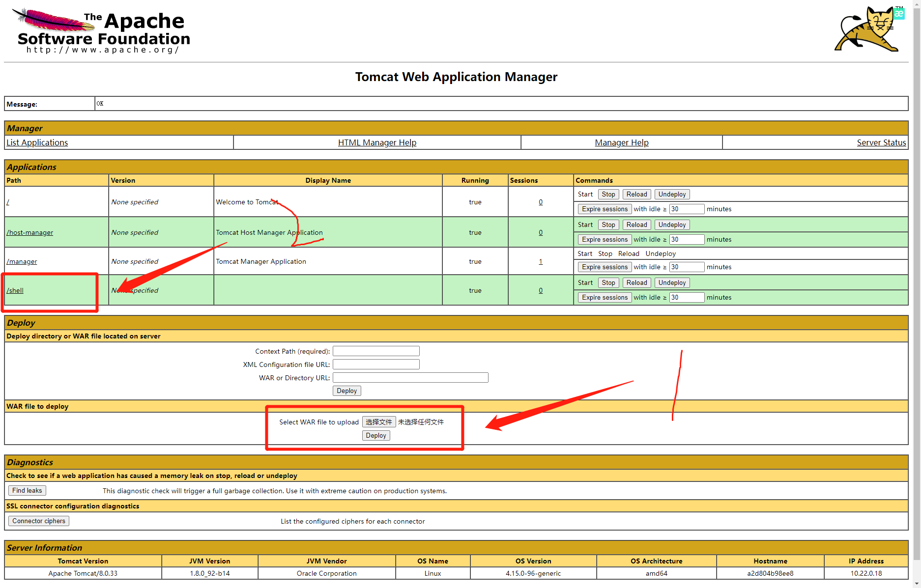Focus the WAR or Directory URL field
This screenshot has height=588, width=921.
tap(410, 378)
